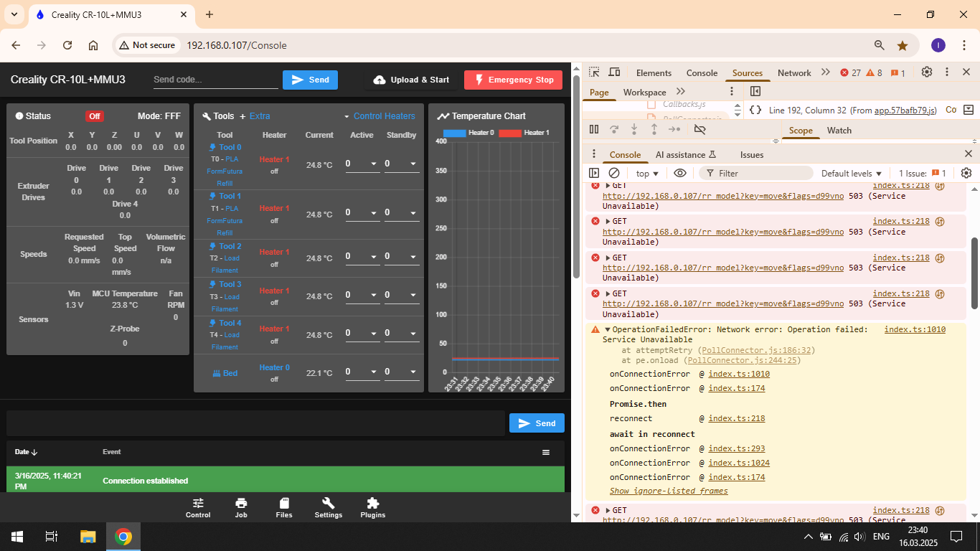This screenshot has width=980, height=551.
Task: Click the console Filter input box
Action: click(x=755, y=174)
